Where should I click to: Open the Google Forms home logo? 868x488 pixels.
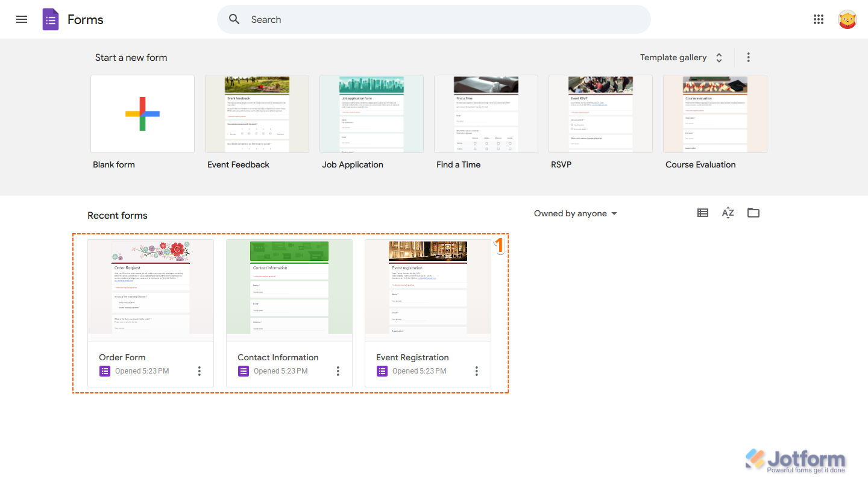pos(51,19)
